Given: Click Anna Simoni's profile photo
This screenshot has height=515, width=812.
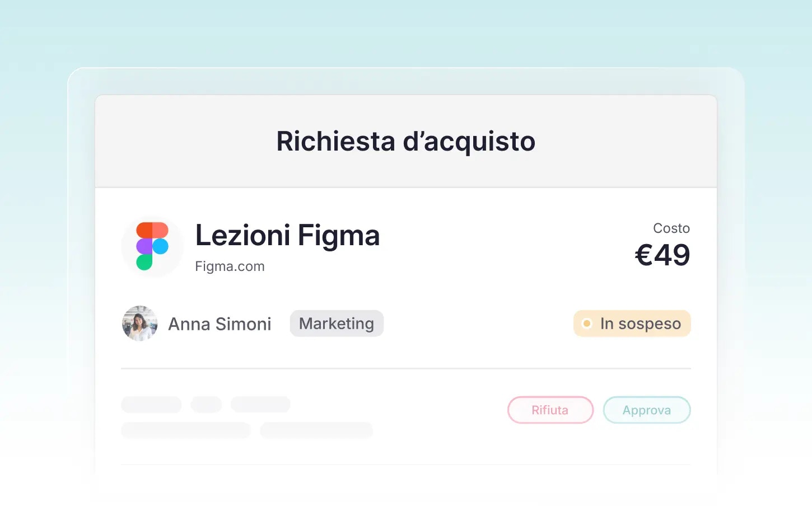Looking at the screenshot, I should tap(139, 324).
